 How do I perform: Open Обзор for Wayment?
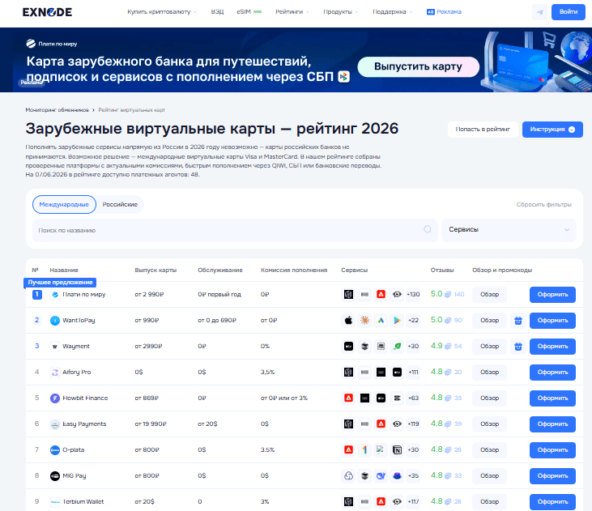point(489,346)
